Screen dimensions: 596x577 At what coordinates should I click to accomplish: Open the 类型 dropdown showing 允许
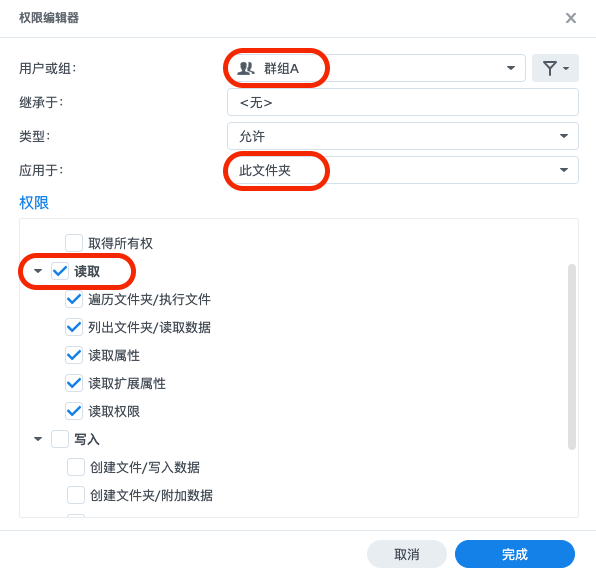pos(403,136)
